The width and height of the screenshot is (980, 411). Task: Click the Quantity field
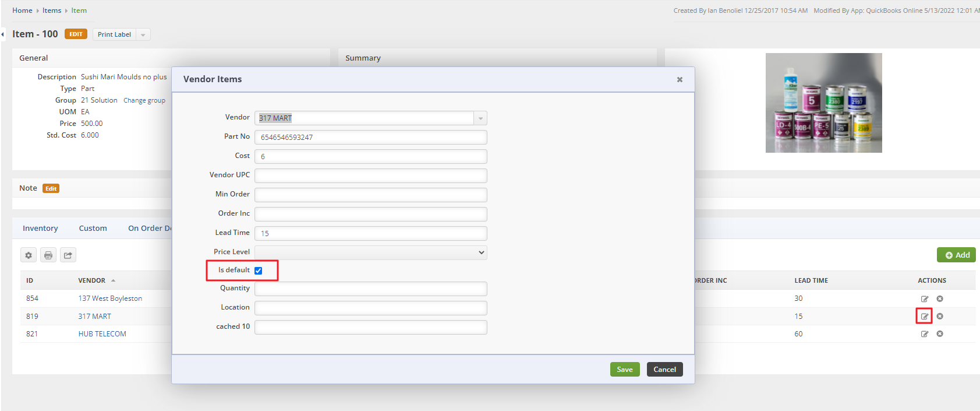[371, 289]
